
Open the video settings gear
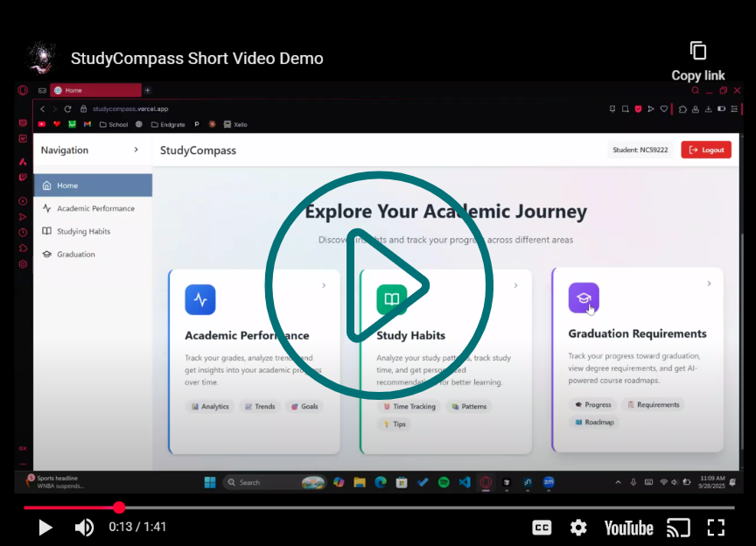578,528
